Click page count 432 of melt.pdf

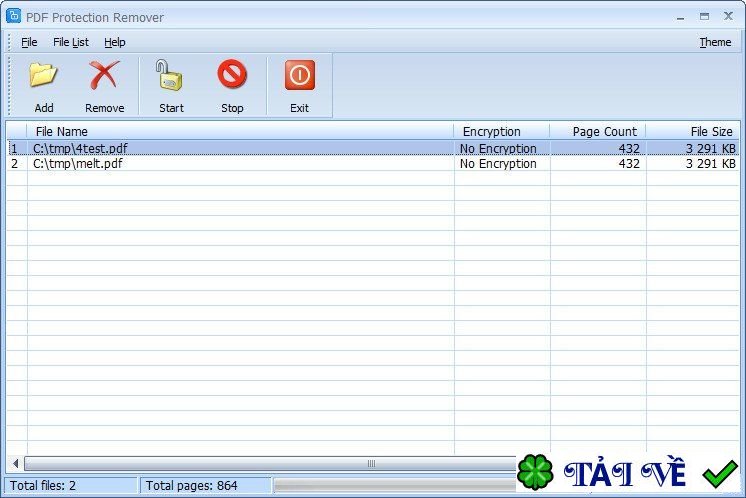point(629,164)
